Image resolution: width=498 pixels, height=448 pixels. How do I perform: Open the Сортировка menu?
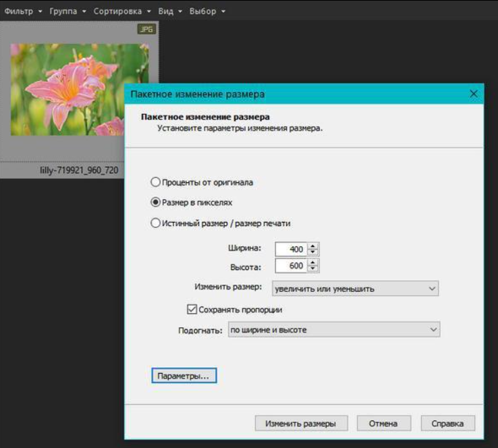tap(122, 11)
